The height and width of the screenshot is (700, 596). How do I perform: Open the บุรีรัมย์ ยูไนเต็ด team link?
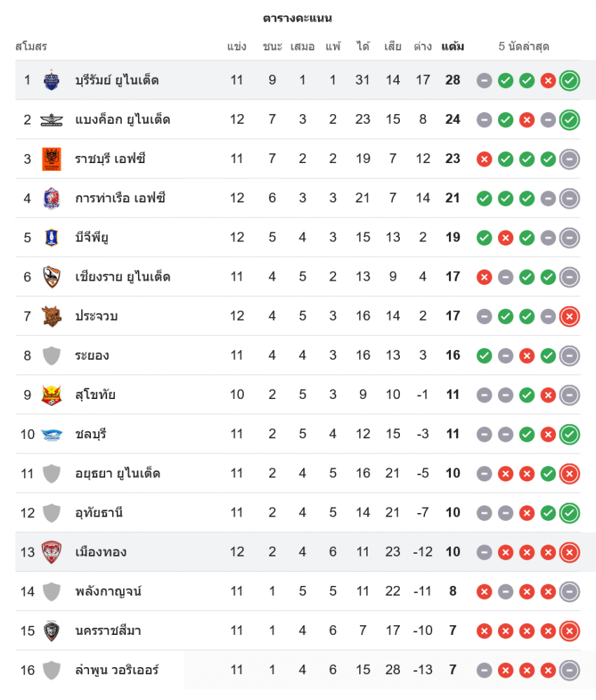click(x=117, y=80)
